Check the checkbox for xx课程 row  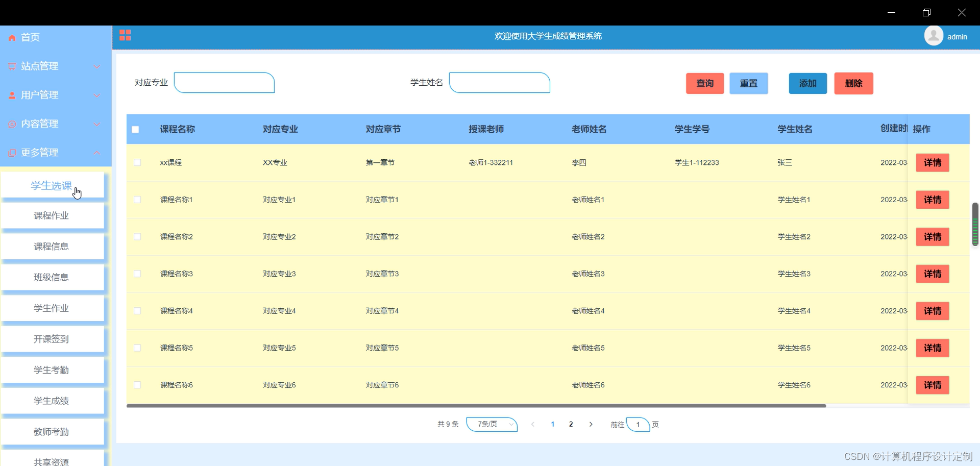point(137,162)
